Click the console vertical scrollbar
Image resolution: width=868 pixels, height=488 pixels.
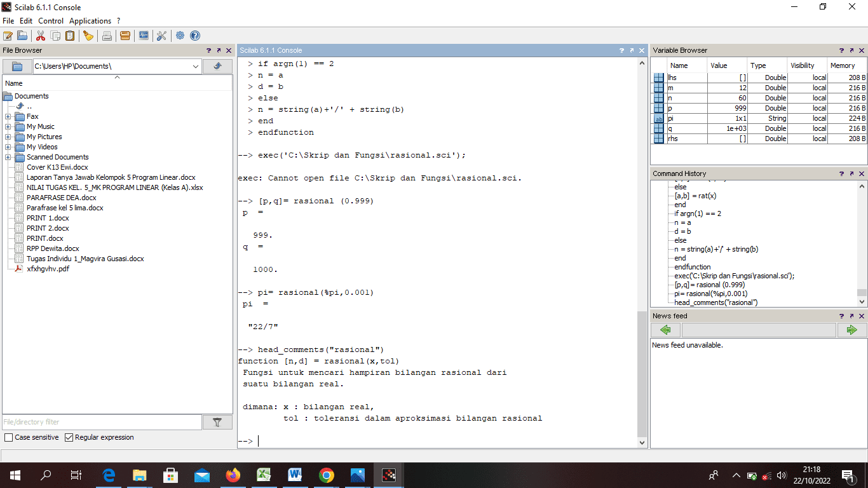[642, 374]
